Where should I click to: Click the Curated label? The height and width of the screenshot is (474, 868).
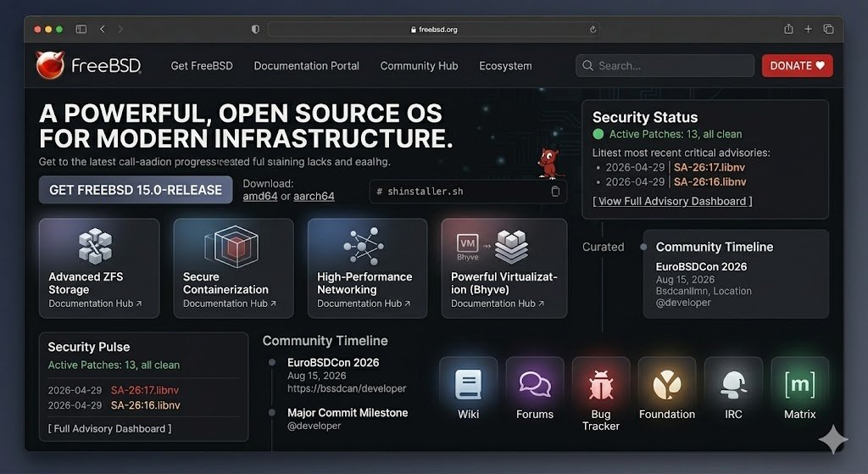point(603,247)
